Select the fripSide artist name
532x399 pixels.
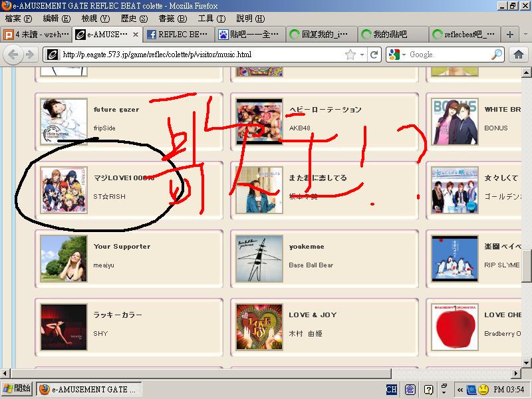click(104, 128)
